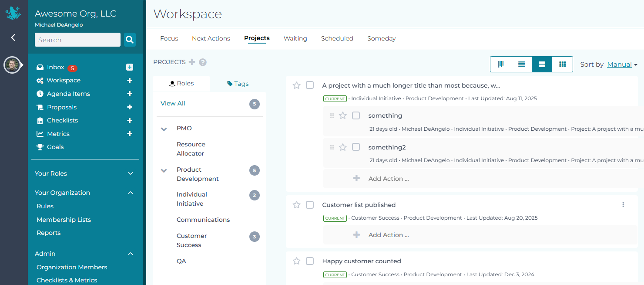Click the magnifying glass search button
Image resolution: width=644 pixels, height=285 pixels.
(130, 40)
